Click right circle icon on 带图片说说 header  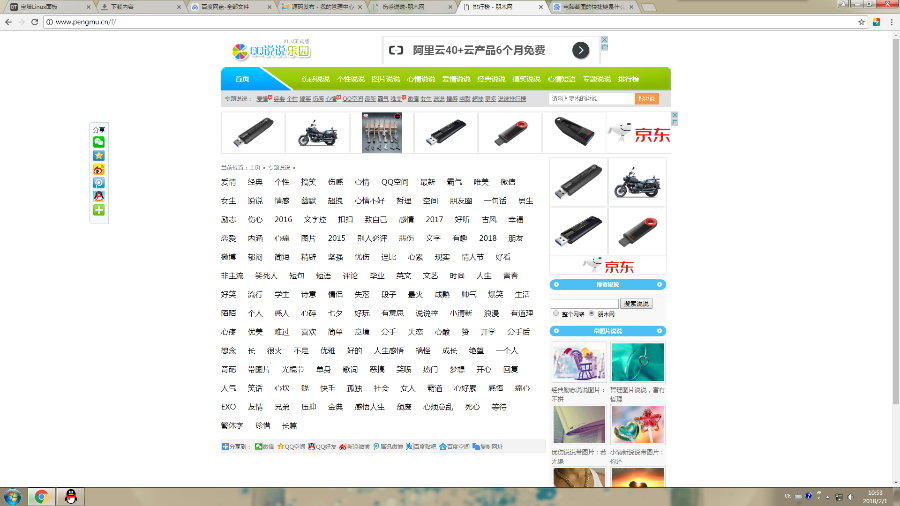click(x=660, y=331)
